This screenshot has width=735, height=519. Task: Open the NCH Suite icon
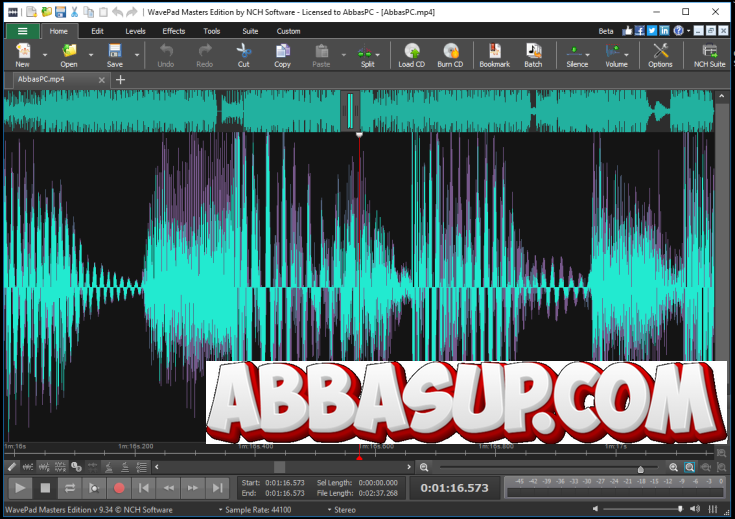(x=710, y=51)
